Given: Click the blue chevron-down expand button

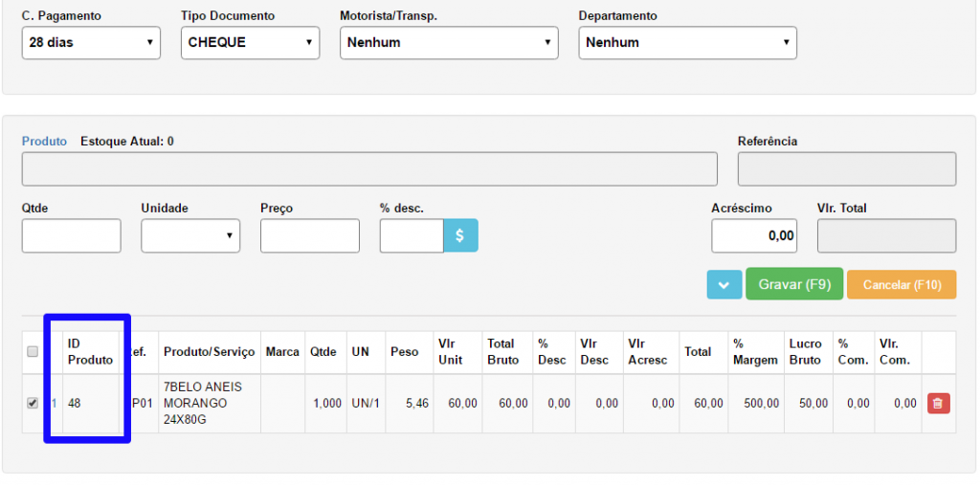Looking at the screenshot, I should pyautogui.click(x=724, y=285).
